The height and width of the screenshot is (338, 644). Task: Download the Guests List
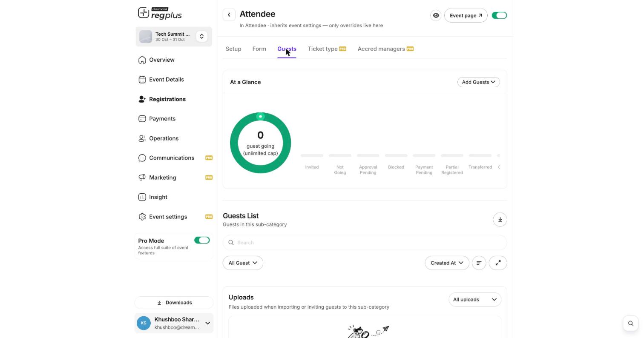[x=500, y=220]
